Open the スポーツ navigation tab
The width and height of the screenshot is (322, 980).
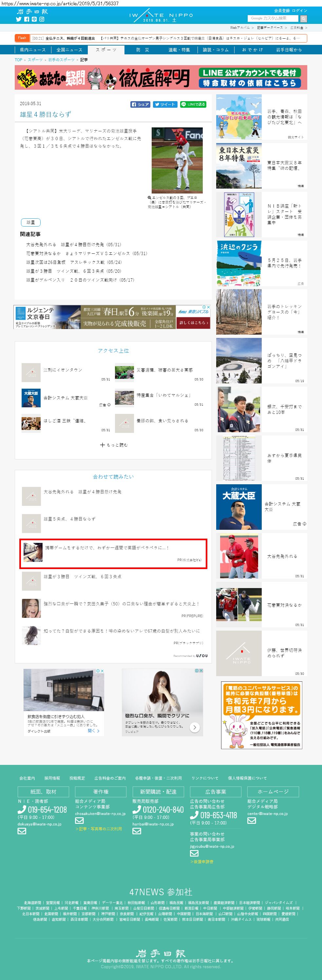click(106, 50)
